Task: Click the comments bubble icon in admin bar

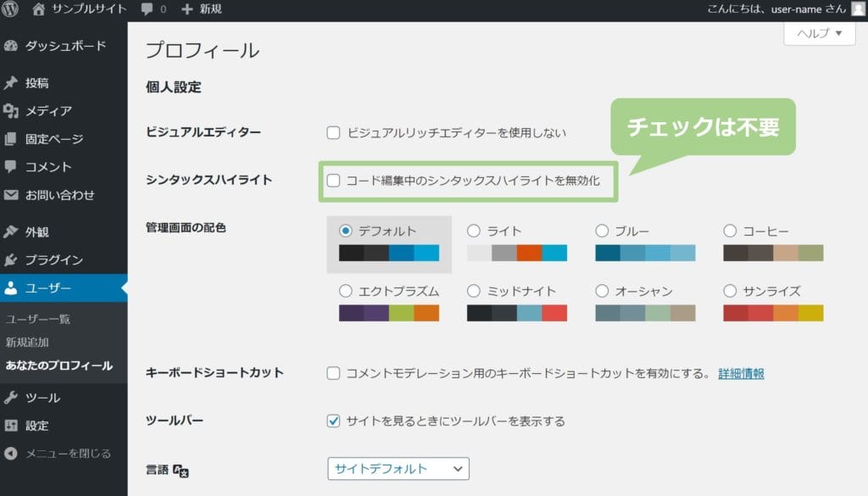Action: tap(147, 9)
